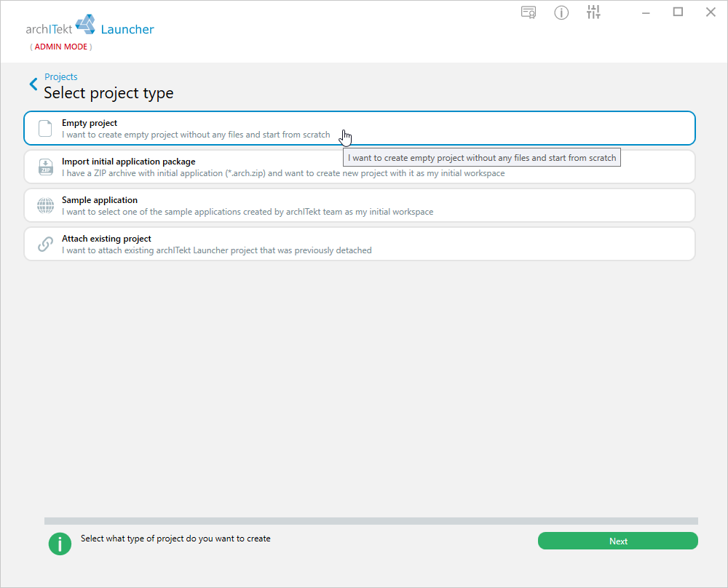This screenshot has height=588, width=728.
Task: Show the about information icon
Action: (x=561, y=12)
